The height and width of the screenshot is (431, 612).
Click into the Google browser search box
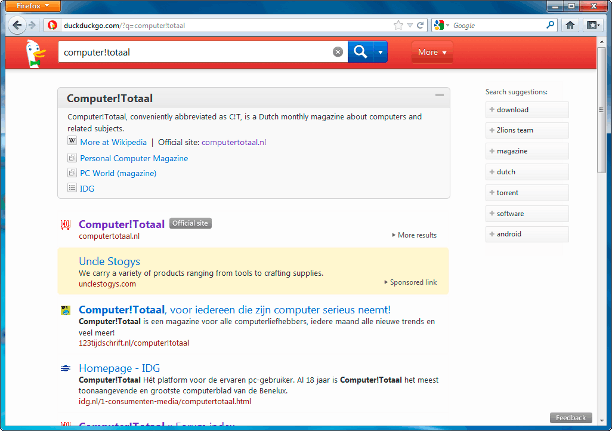[x=498, y=25]
